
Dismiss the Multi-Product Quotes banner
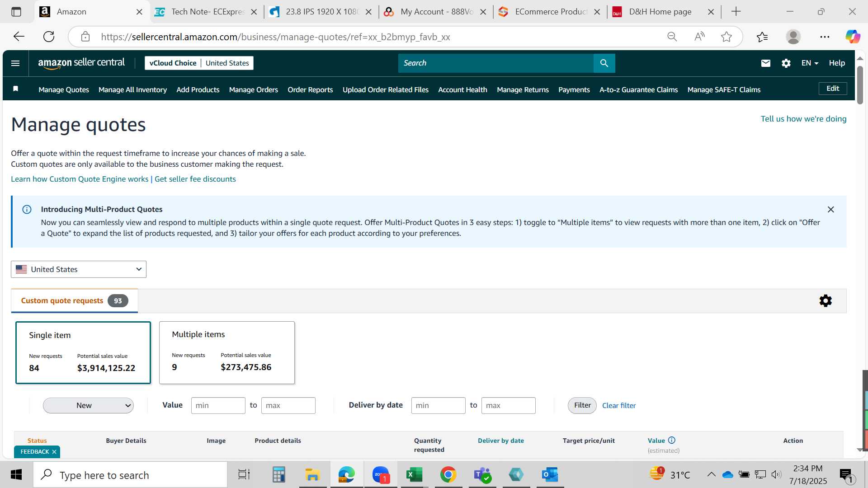[830, 210]
